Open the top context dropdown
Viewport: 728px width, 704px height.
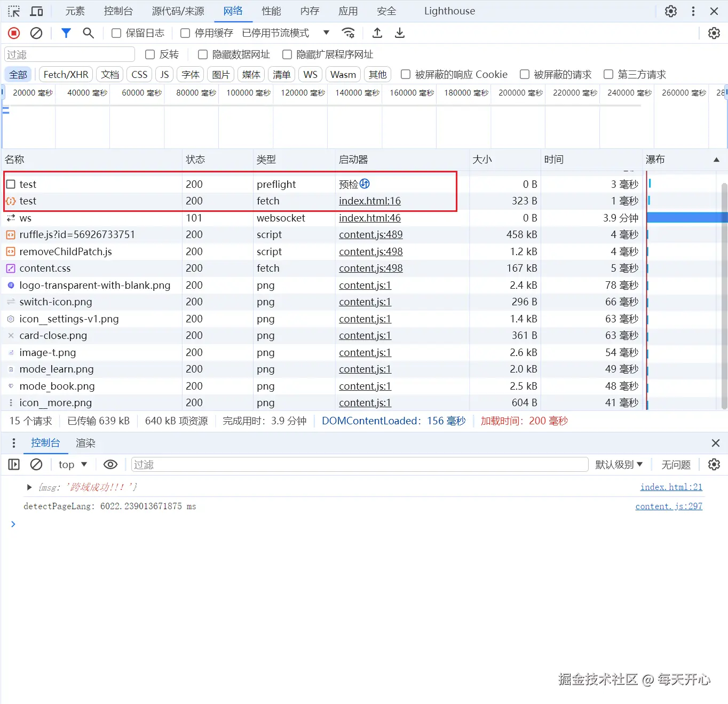point(73,464)
